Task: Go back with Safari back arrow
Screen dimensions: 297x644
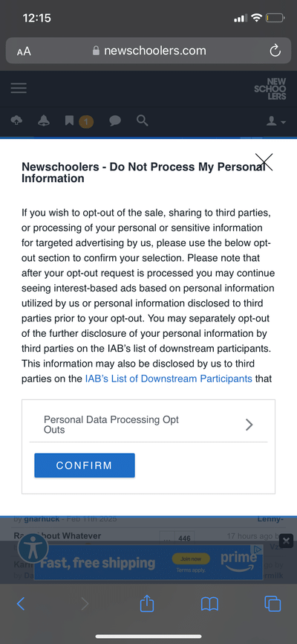Action: 21,604
